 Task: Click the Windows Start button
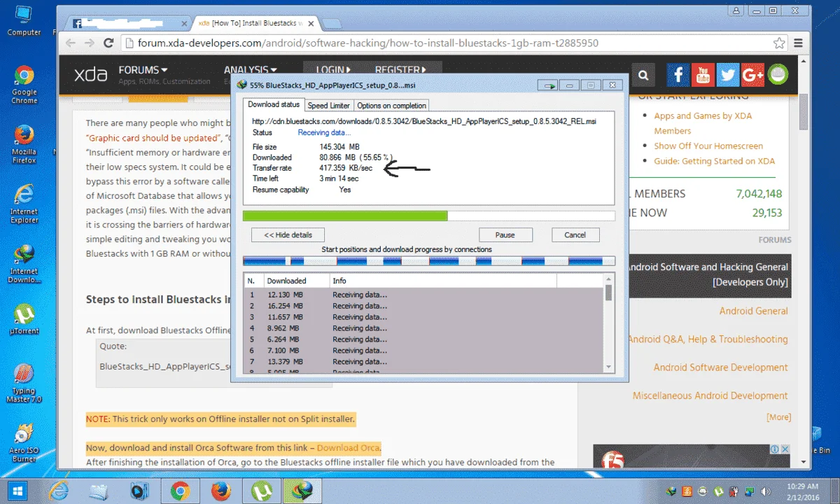17,491
